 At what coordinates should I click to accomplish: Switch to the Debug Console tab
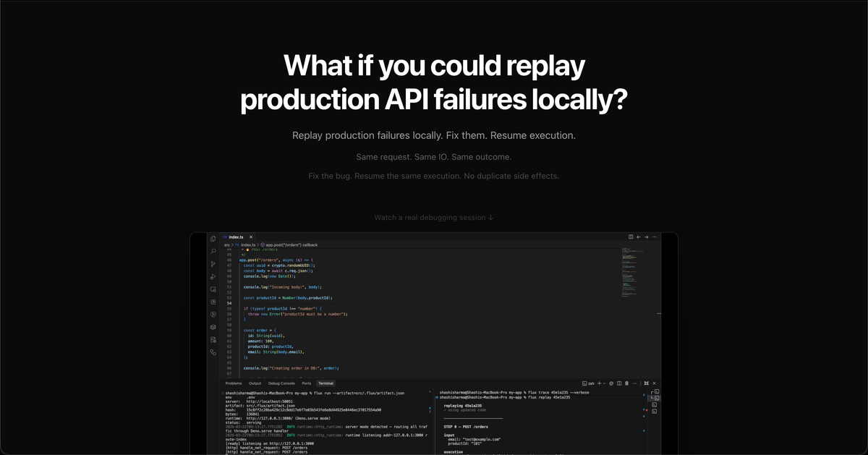(281, 383)
